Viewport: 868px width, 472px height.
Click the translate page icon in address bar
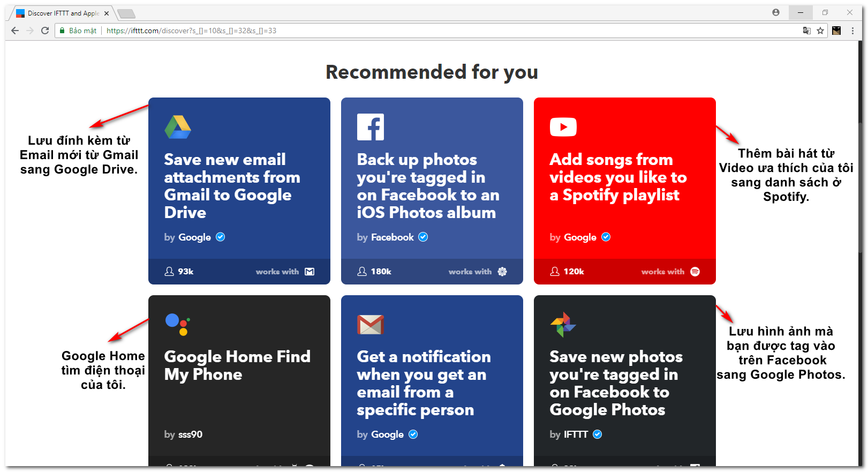pos(807,31)
